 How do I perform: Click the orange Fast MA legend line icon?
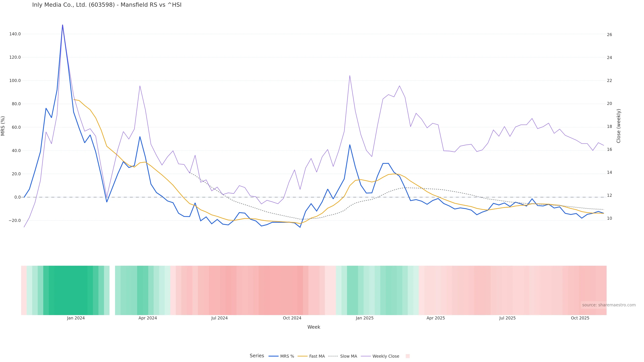coord(303,356)
